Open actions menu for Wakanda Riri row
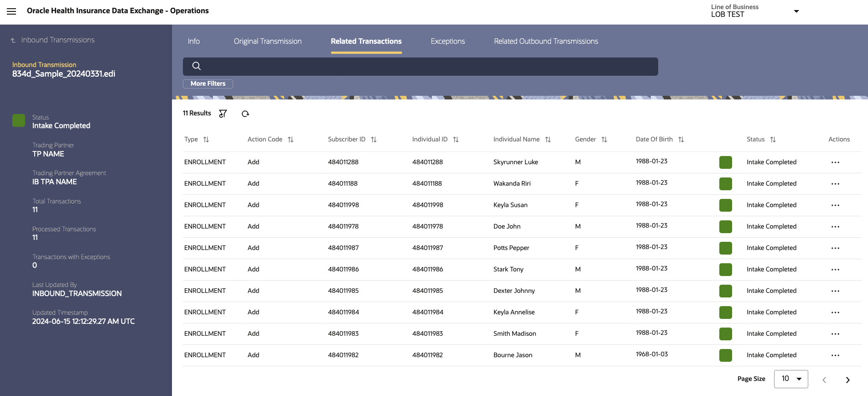 pos(835,184)
